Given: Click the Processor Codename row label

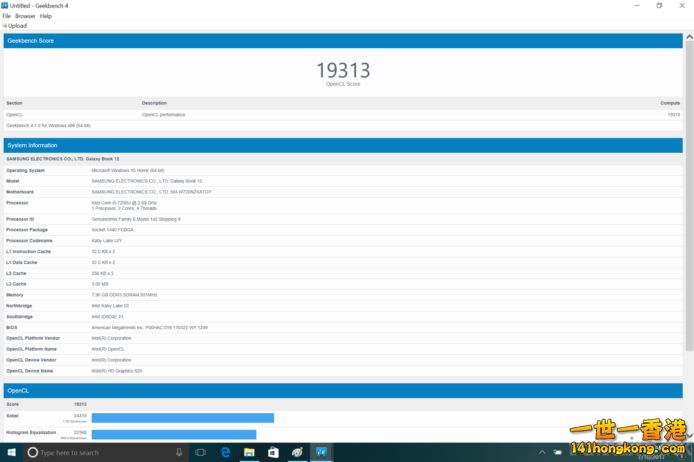Looking at the screenshot, I should click(x=29, y=241).
